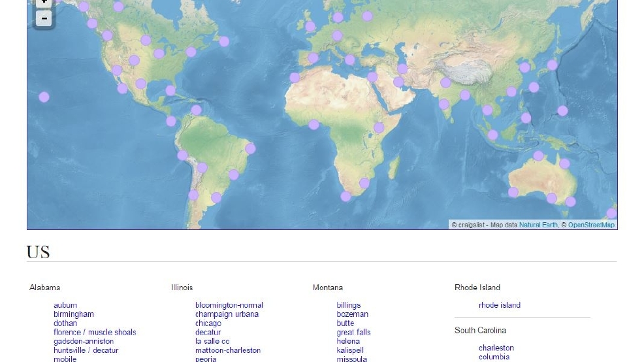Click the map marker over the United Kingdom

[x=310, y=27]
